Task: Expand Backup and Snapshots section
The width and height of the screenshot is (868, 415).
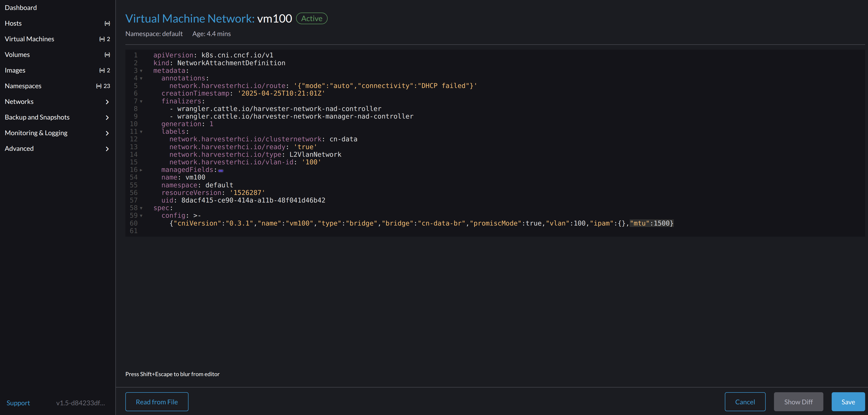Action: 107,117
